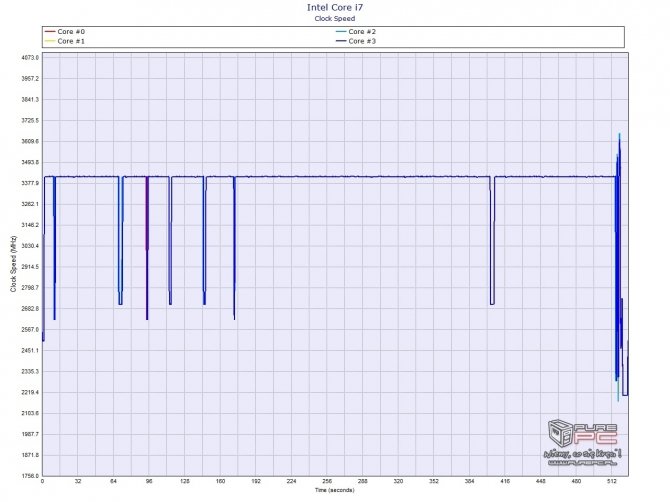Click the 2798.7 y-axis value
This screenshot has height=502, width=670.
click(30, 288)
